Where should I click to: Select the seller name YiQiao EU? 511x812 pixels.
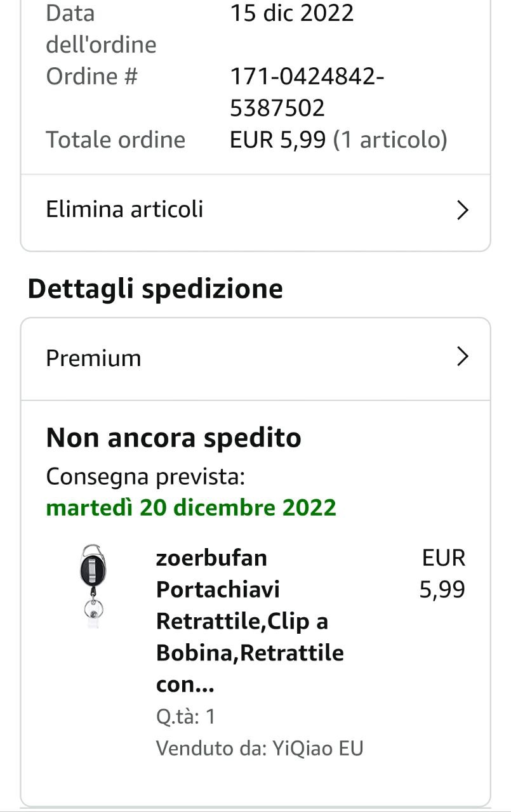pyautogui.click(x=318, y=748)
